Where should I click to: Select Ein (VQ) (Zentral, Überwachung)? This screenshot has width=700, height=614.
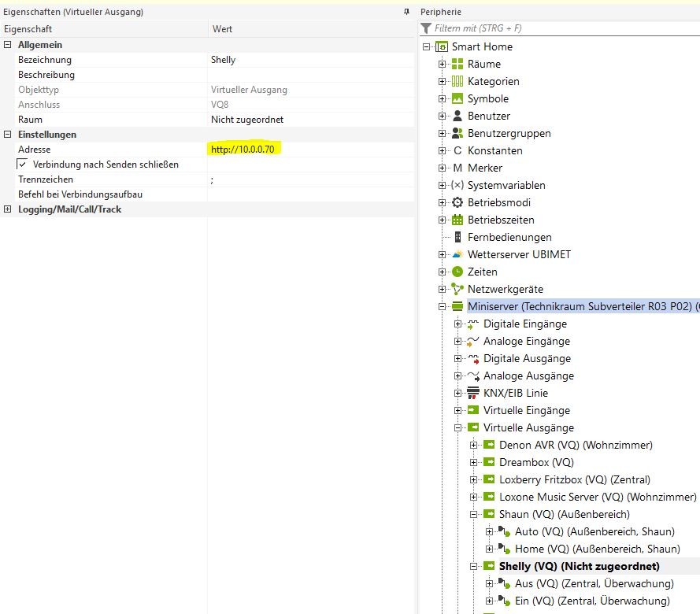pos(592,601)
